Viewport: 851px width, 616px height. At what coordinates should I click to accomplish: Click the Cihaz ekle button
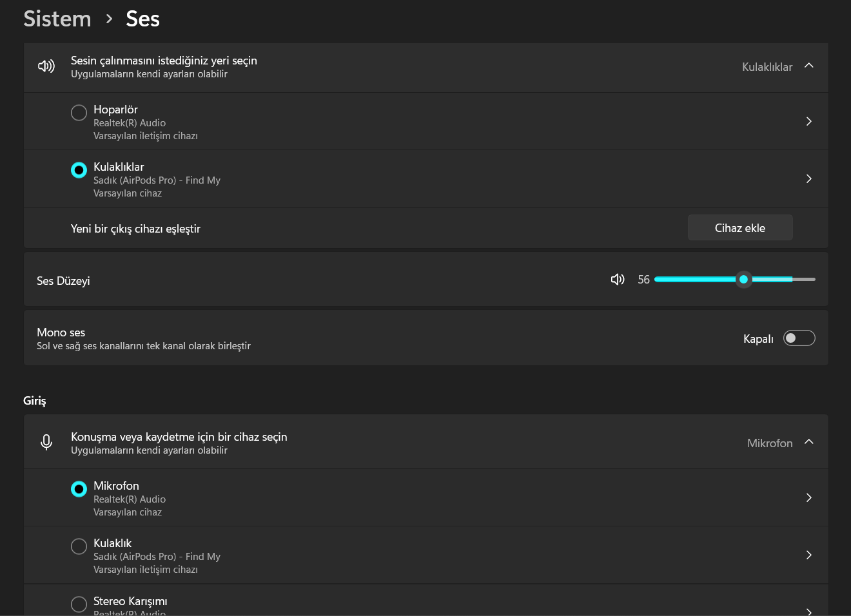(x=739, y=227)
